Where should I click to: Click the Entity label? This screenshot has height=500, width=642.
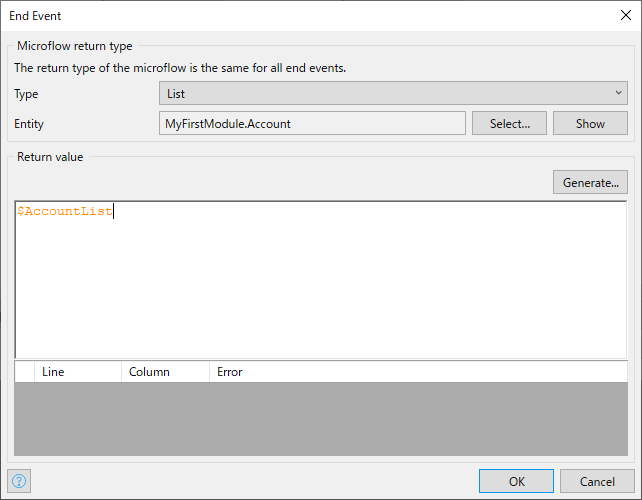29,124
